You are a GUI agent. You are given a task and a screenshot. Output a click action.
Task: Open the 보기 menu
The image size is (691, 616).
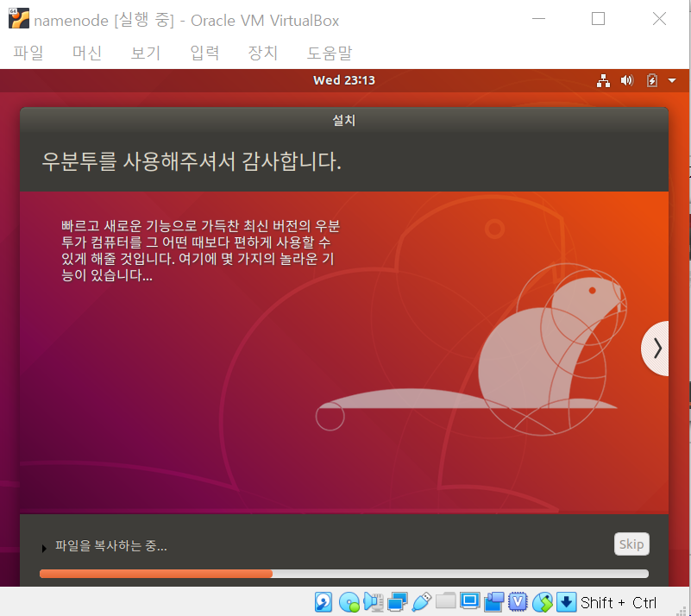tap(146, 53)
